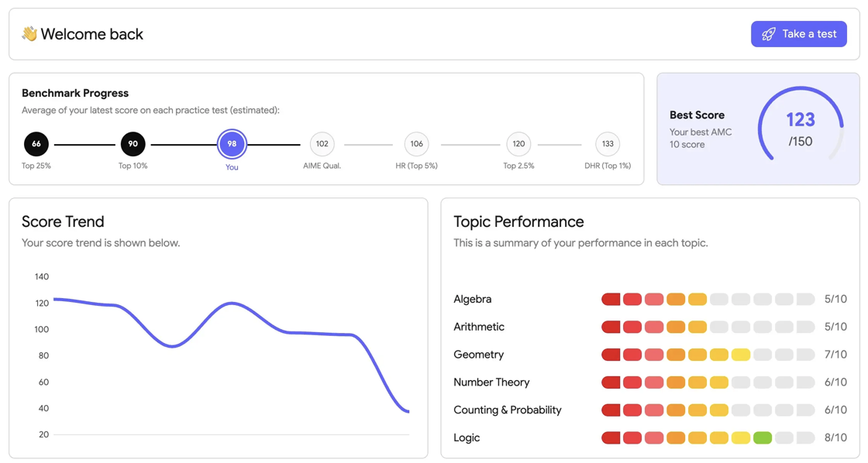868x463 pixels.
Task: Click the waving hand emoji icon
Action: [x=29, y=34]
